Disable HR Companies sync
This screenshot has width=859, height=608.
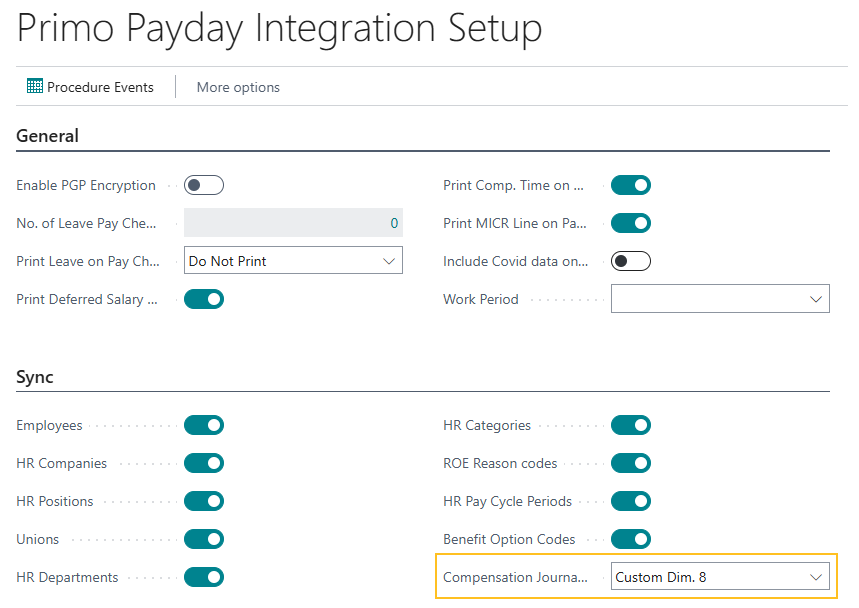pyautogui.click(x=203, y=463)
